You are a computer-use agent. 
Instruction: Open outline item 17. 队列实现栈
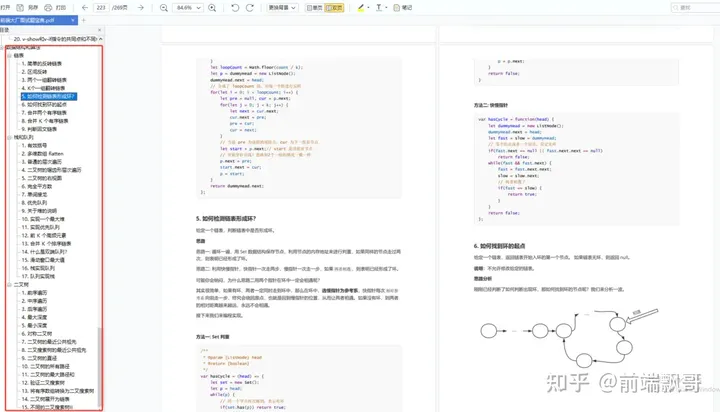[x=38, y=277]
